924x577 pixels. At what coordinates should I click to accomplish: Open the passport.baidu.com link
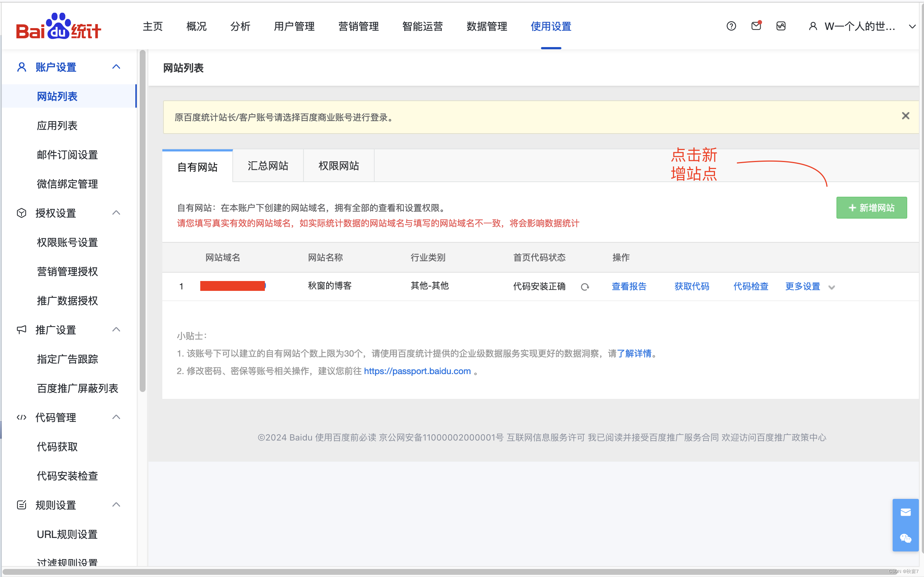tap(417, 371)
